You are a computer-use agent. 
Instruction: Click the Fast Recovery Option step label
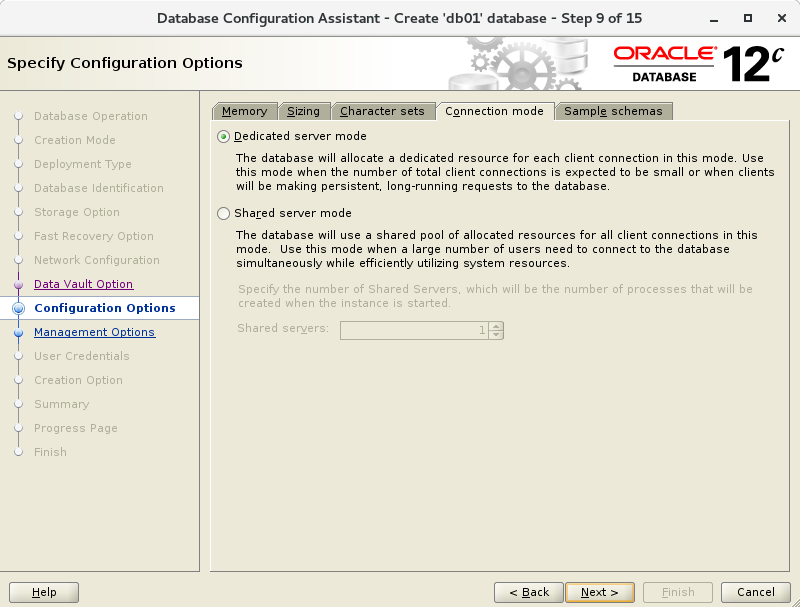pyautogui.click(x=94, y=236)
